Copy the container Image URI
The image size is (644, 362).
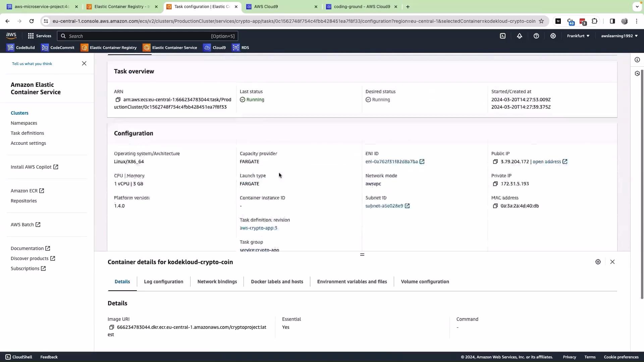point(112,327)
